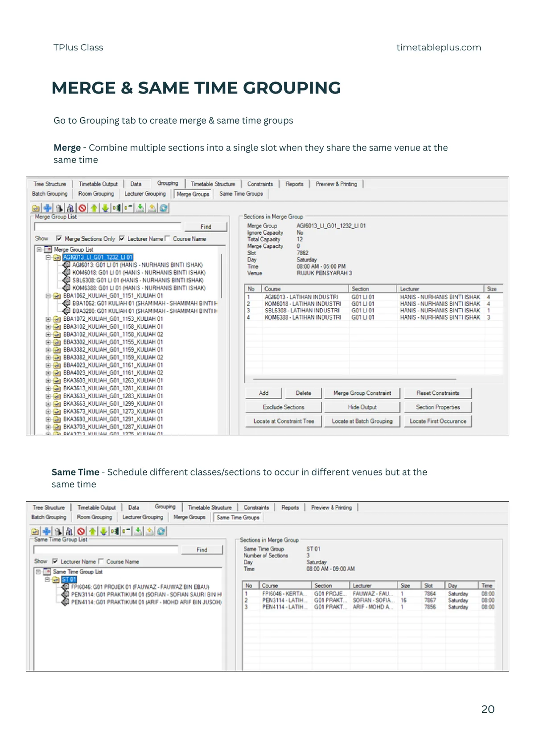Toggle Lecturer Name checkbox in Same Time Group List
This screenshot has height=756, width=535.
point(55,561)
